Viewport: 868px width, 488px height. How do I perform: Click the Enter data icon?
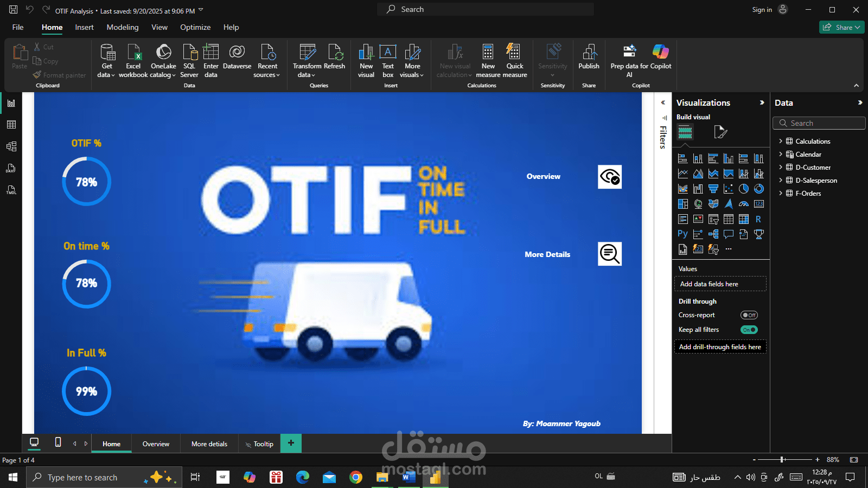(211, 61)
